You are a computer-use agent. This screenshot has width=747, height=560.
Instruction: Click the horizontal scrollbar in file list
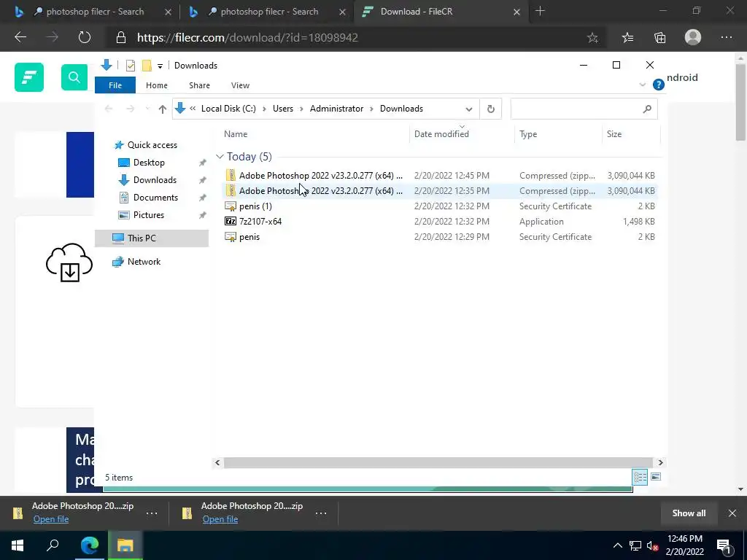[x=438, y=462]
